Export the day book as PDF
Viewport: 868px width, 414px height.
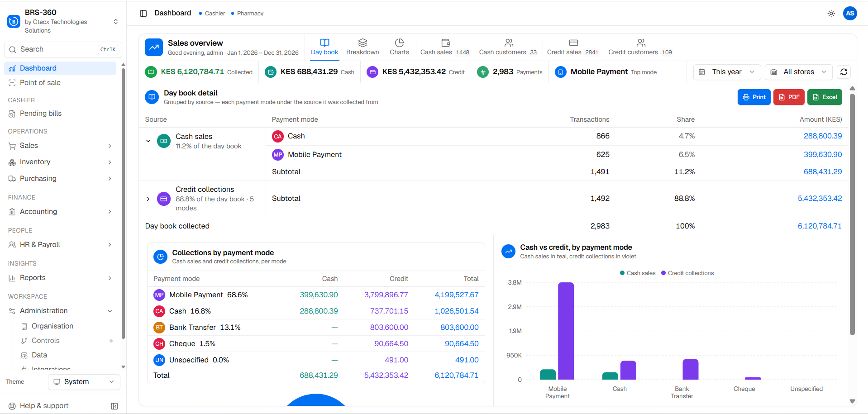click(789, 97)
